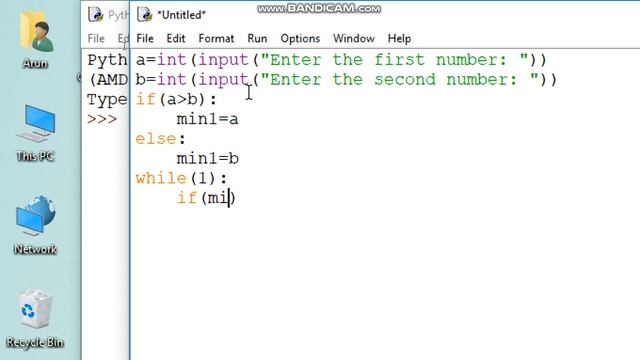Open the Options menu
The image size is (640, 360).
pyautogui.click(x=300, y=38)
